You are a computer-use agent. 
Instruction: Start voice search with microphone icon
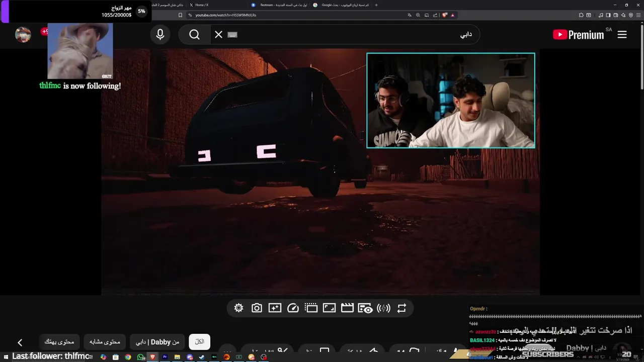pos(160,35)
